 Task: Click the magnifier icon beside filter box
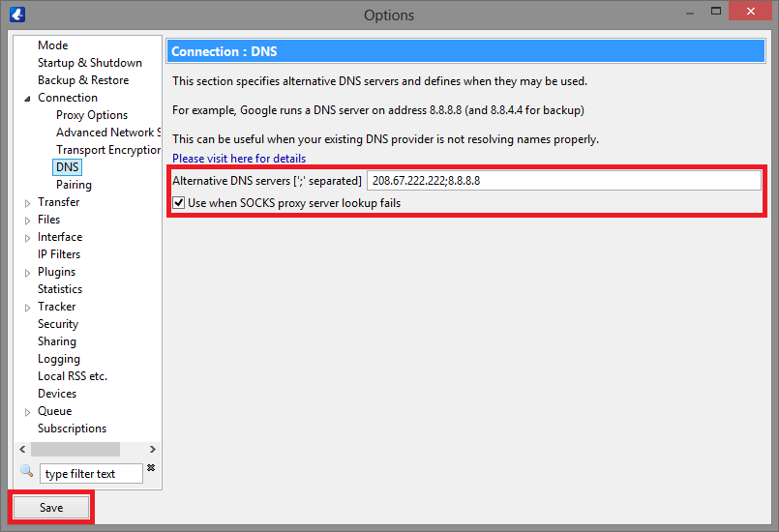(x=26, y=471)
